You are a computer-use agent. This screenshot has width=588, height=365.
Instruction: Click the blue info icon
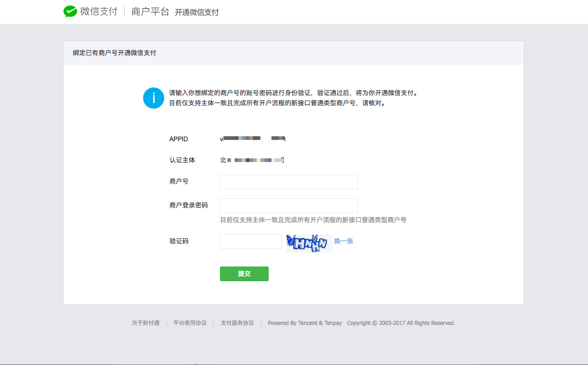point(154,98)
